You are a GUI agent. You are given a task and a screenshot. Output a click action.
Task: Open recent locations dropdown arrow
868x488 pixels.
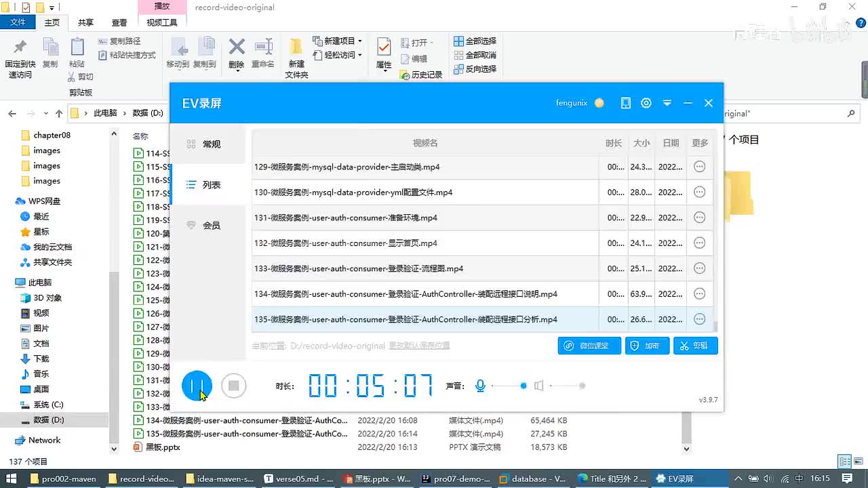[x=45, y=113]
